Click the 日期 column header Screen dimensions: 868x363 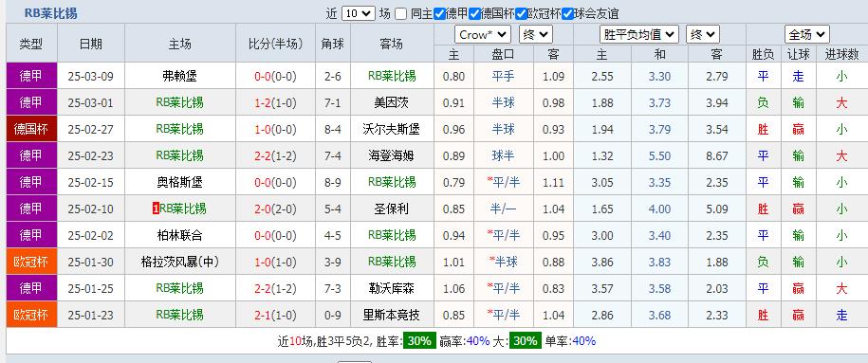pos(91,44)
